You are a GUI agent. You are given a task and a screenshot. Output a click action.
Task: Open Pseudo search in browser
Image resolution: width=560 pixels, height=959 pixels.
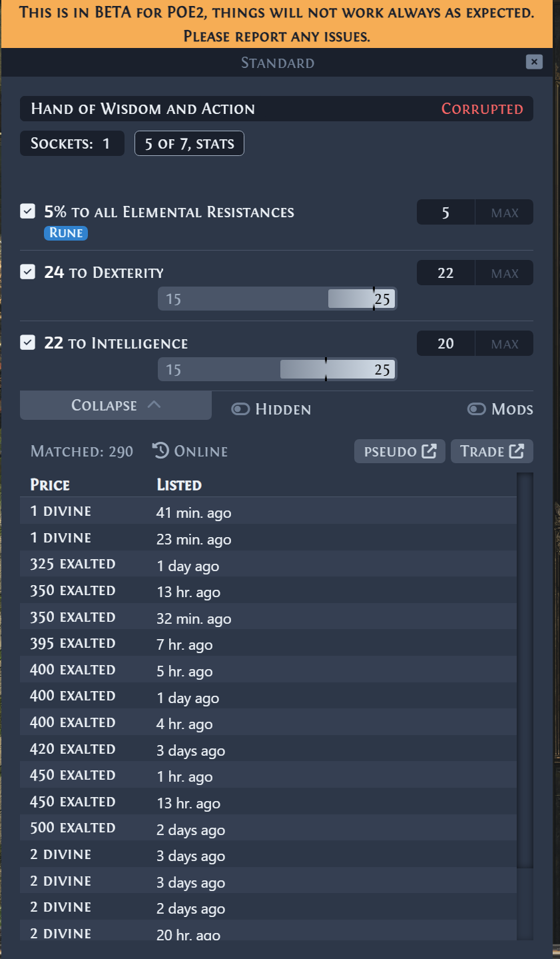[x=400, y=451]
